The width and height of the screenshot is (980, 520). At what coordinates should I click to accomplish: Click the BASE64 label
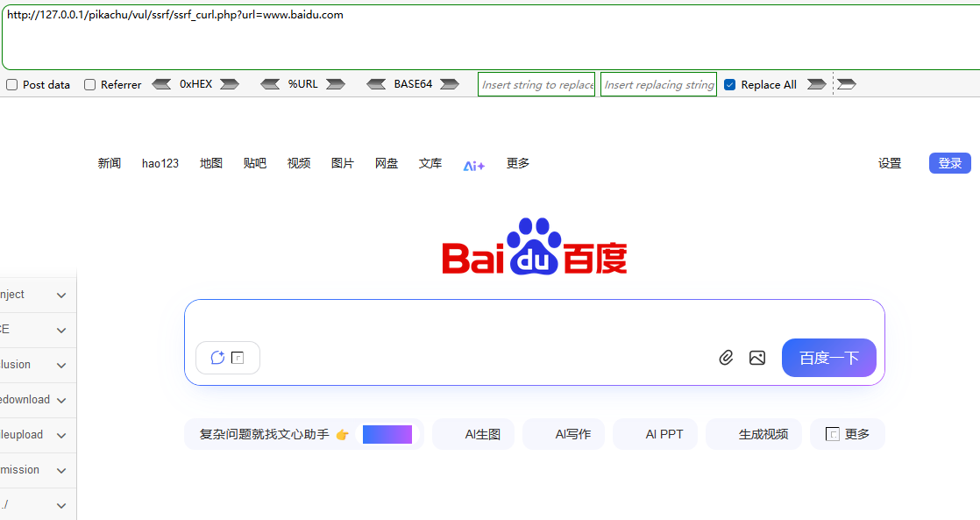[413, 84]
